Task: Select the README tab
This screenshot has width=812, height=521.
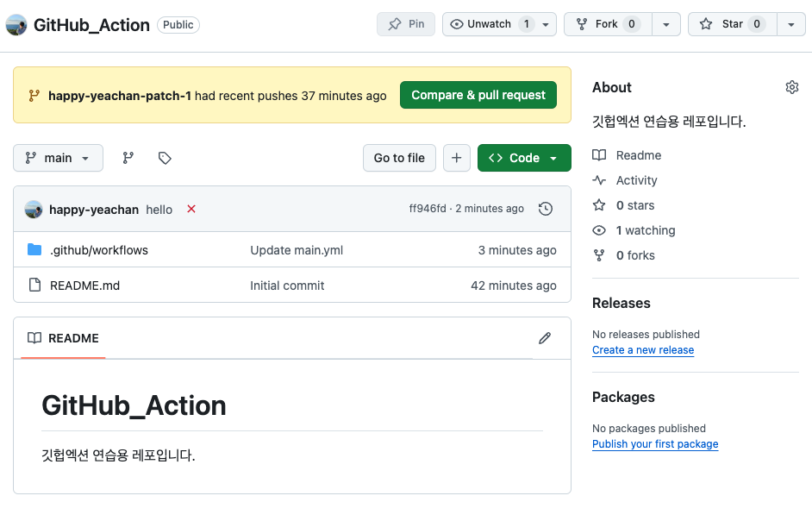Action: click(x=63, y=338)
